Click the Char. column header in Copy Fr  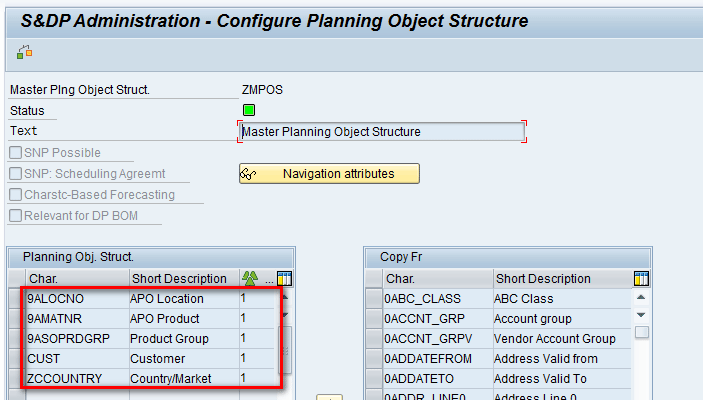[x=437, y=278]
